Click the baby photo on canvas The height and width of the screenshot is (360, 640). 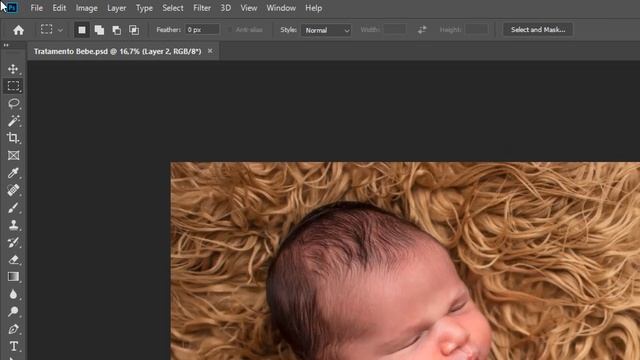pyautogui.click(x=405, y=261)
